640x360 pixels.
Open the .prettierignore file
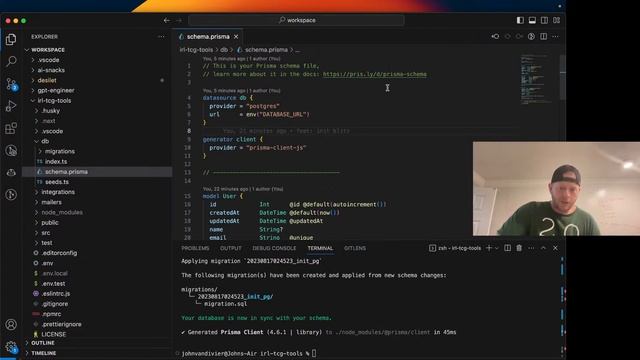click(61, 324)
